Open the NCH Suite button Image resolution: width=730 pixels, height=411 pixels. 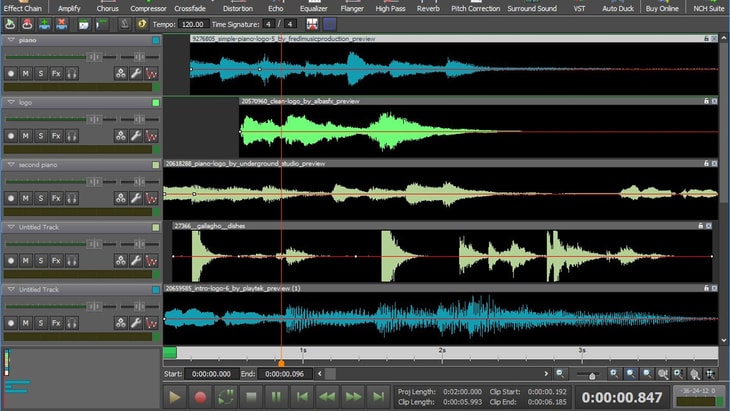pyautogui.click(x=709, y=7)
